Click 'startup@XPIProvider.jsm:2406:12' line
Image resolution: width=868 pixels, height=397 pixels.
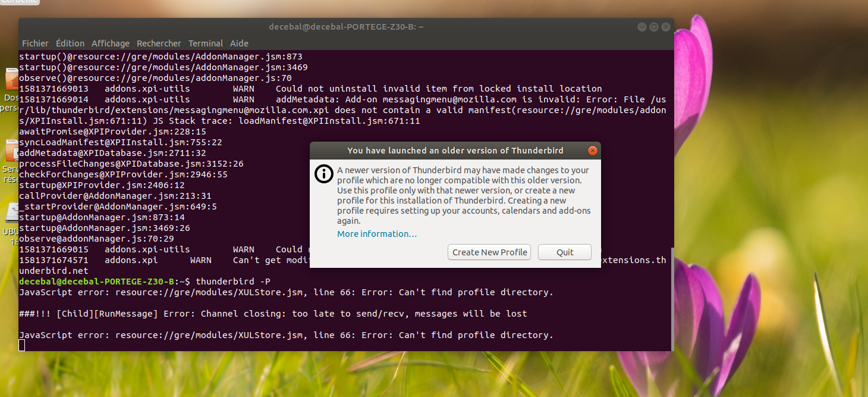(x=102, y=185)
